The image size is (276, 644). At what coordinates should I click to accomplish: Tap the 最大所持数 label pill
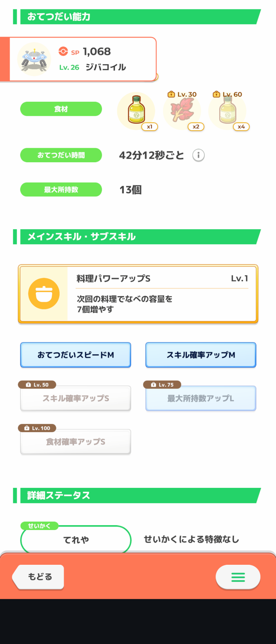point(61,190)
